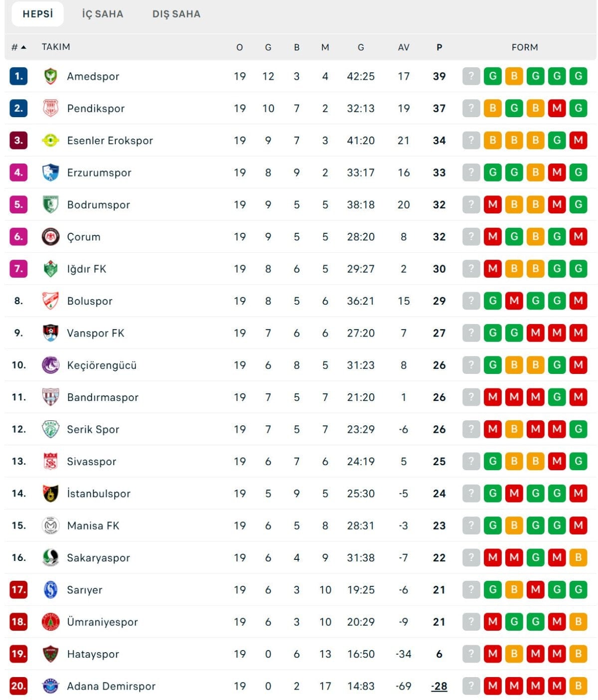Click the Esenler Erokspor logo
The height and width of the screenshot is (700, 598).
(50, 141)
